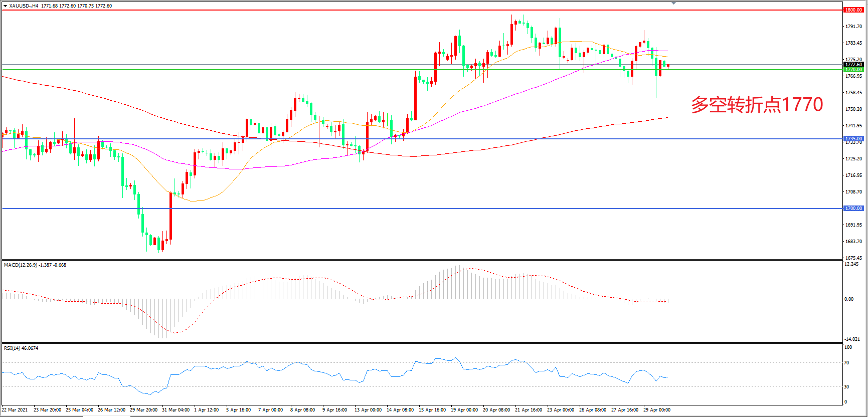Select the red 1800.00 price label

(853, 10)
